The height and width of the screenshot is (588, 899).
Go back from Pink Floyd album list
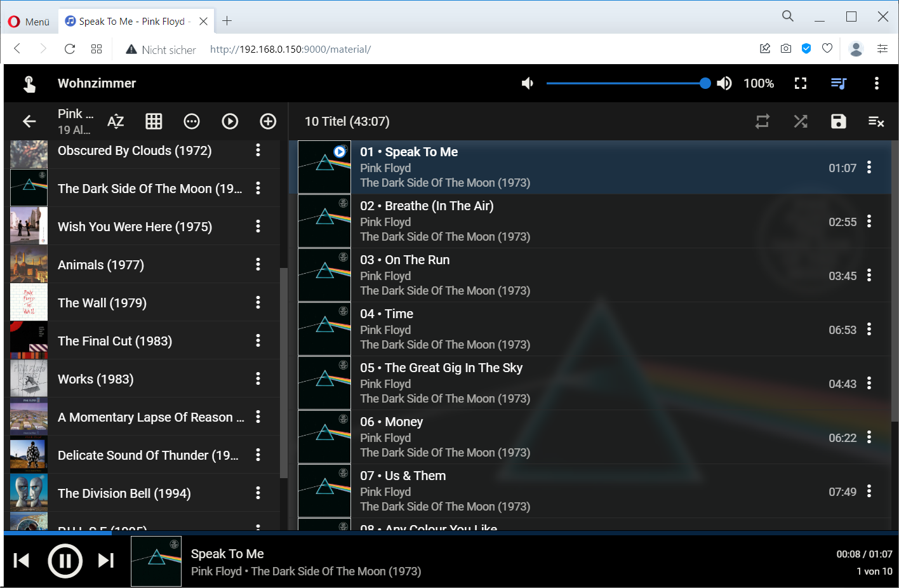29,121
